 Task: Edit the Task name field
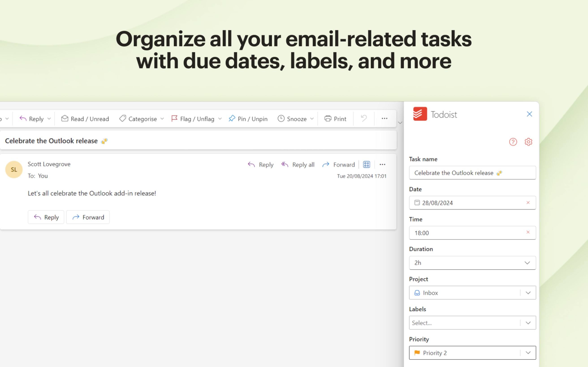pos(472,173)
